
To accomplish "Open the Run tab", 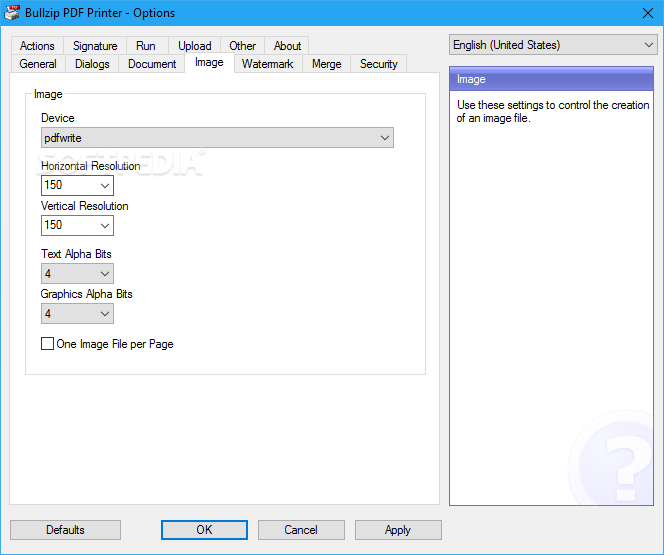I will tap(146, 46).
